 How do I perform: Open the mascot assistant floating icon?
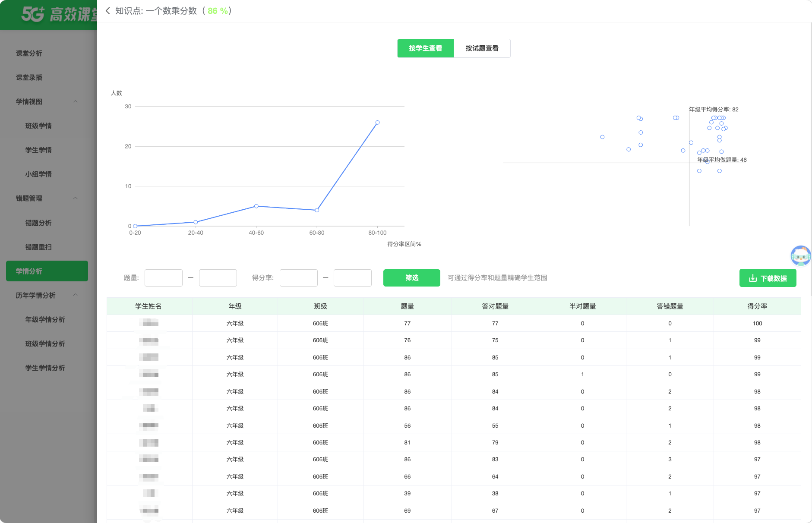(801, 256)
